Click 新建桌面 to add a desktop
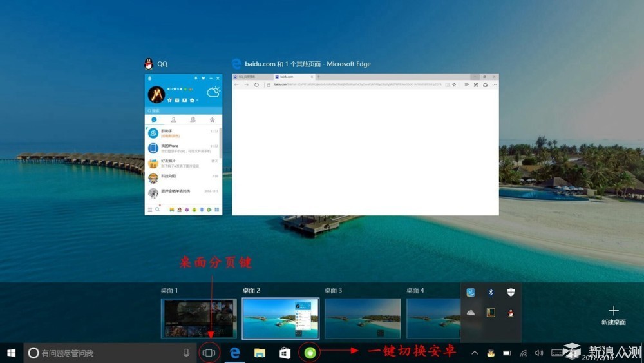Image resolution: width=644 pixels, height=363 pixels. [613, 315]
